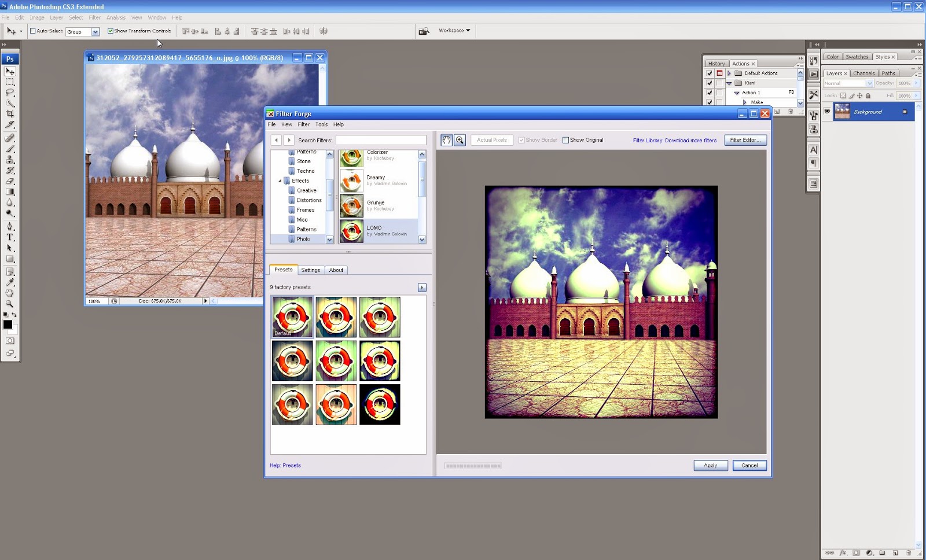Enable the Show Original checkbox
The height and width of the screenshot is (560, 926).
(x=566, y=140)
